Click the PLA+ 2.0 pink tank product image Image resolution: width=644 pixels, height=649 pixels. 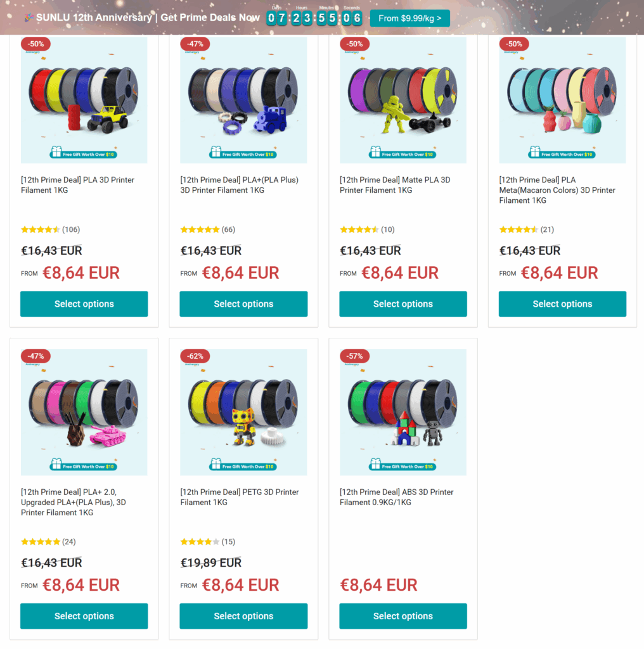84,412
